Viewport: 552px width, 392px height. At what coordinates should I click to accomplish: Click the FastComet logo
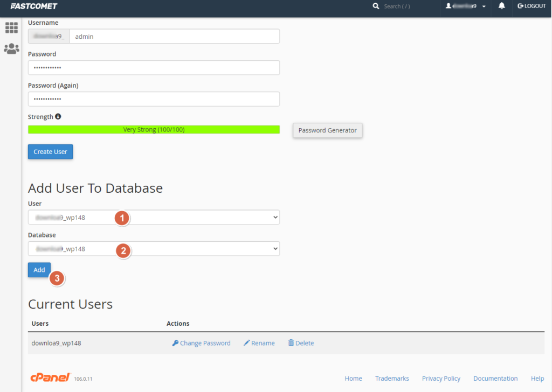pyautogui.click(x=33, y=6)
